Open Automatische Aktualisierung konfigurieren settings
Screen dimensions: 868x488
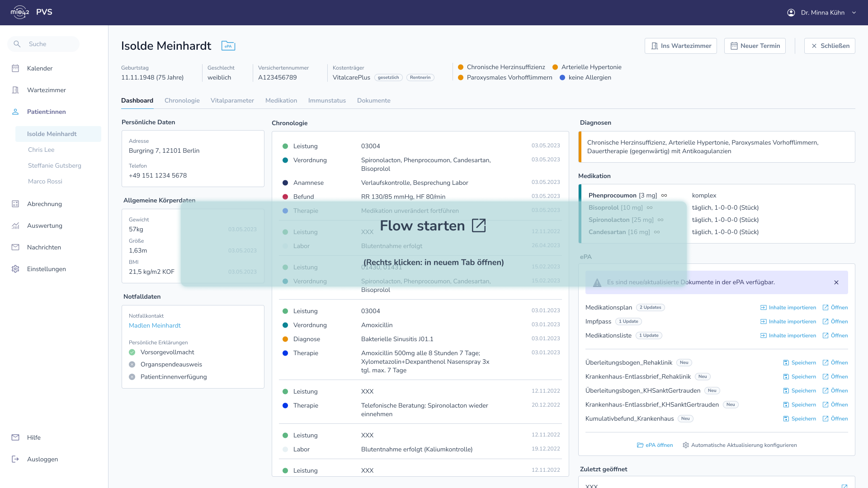click(x=740, y=445)
